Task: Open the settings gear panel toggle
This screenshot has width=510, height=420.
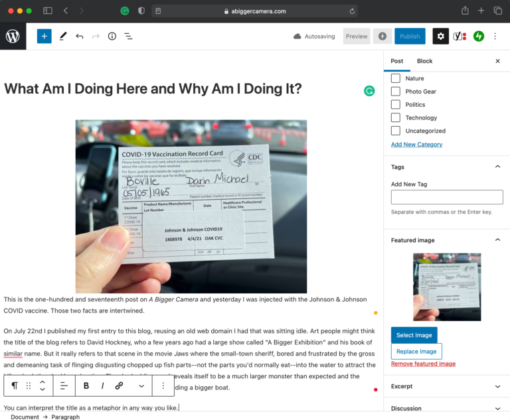Action: 440,36
